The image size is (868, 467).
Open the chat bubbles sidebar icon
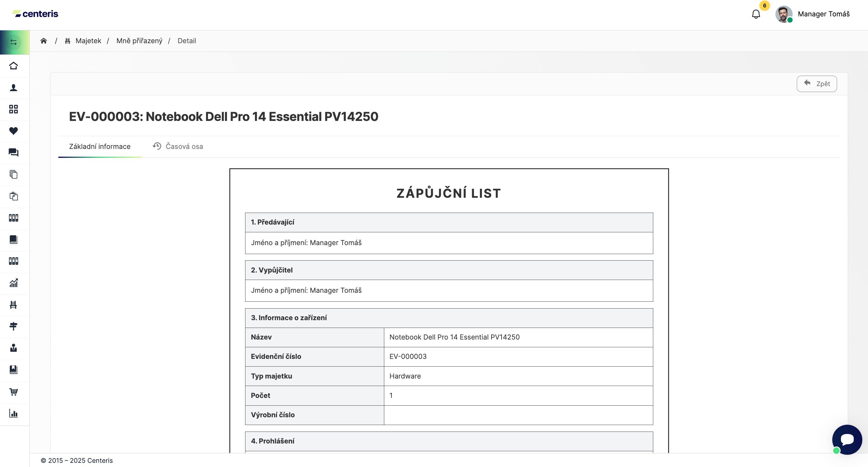[x=13, y=152]
